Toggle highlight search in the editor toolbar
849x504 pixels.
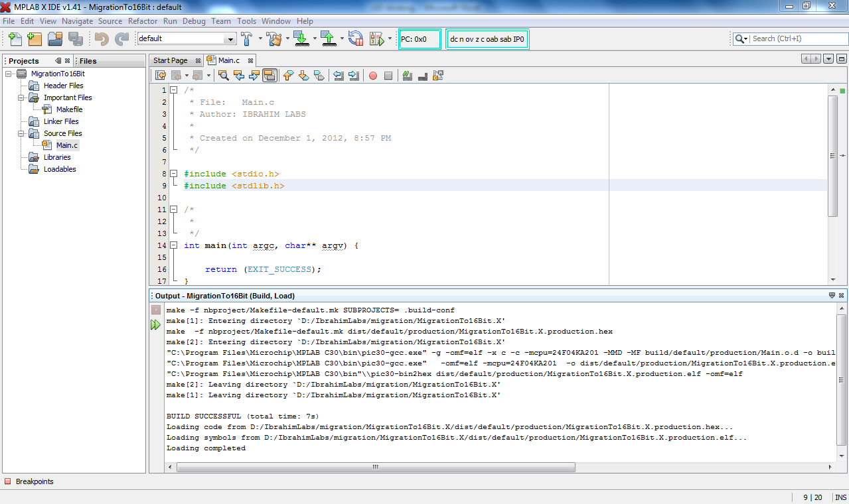coord(268,75)
